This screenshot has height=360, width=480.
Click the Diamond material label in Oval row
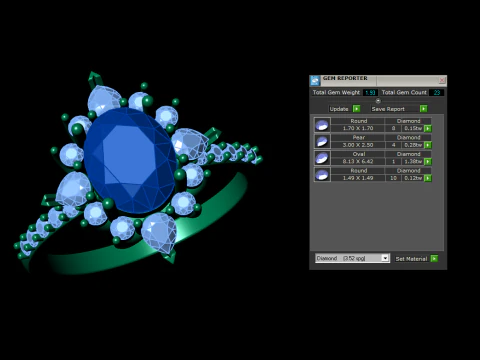pos(408,154)
